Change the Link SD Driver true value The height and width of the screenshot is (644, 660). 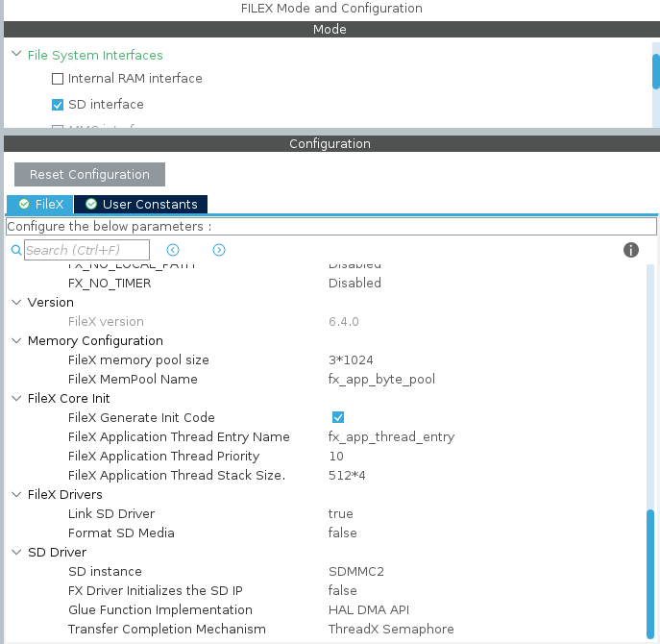340,514
